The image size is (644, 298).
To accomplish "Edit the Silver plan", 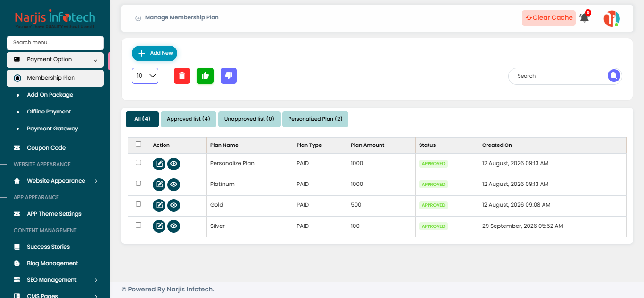I will 159,226.
